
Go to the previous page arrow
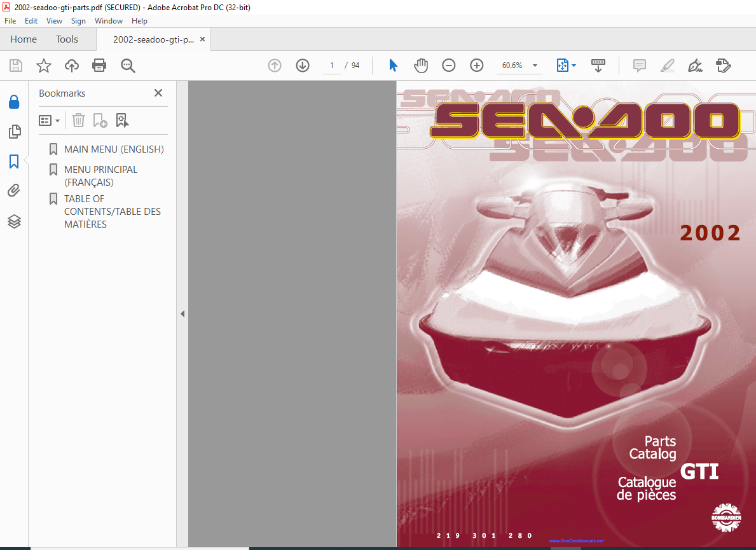pos(275,65)
